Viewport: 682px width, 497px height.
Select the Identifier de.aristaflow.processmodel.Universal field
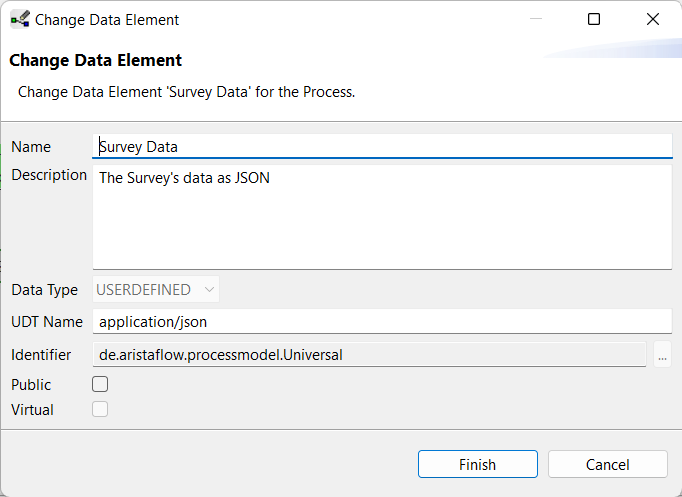pos(369,355)
